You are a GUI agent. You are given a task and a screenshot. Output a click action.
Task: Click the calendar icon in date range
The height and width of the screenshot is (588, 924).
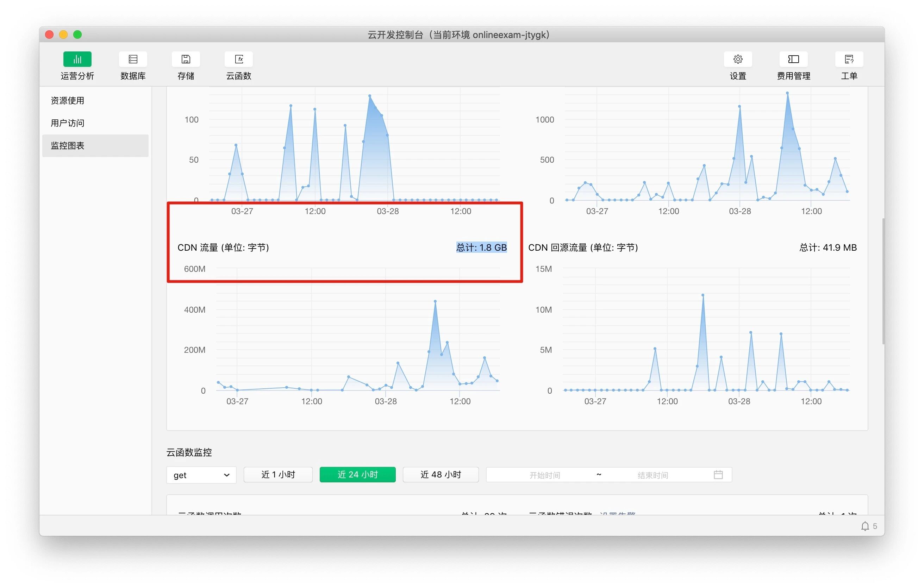click(x=718, y=475)
